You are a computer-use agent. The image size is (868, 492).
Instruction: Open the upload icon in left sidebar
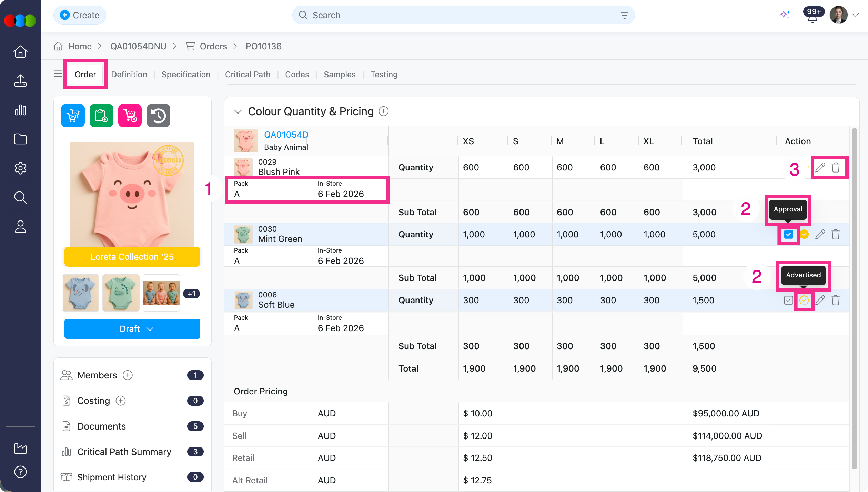coord(20,81)
